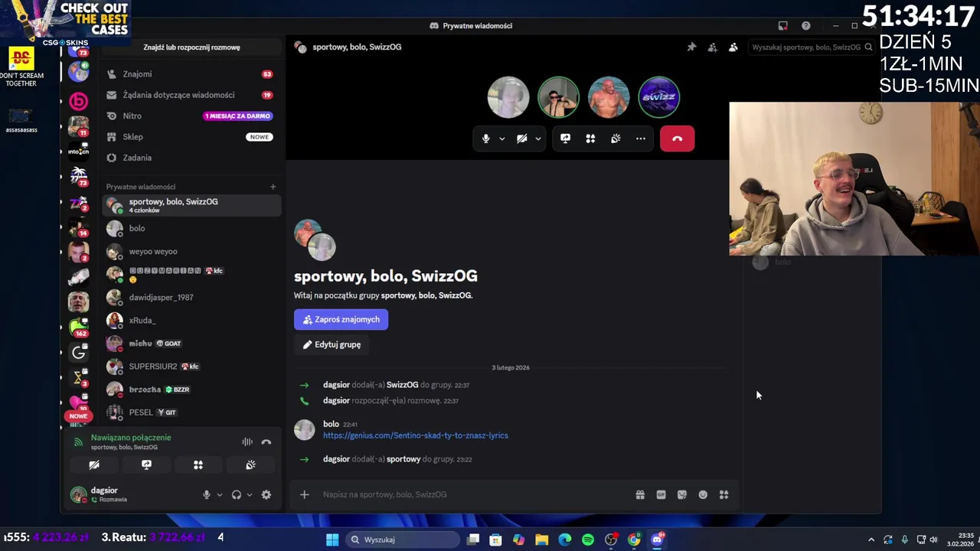This screenshot has width=980, height=551.
Task: Open the Sklep (Shop) page
Action: coord(191,136)
